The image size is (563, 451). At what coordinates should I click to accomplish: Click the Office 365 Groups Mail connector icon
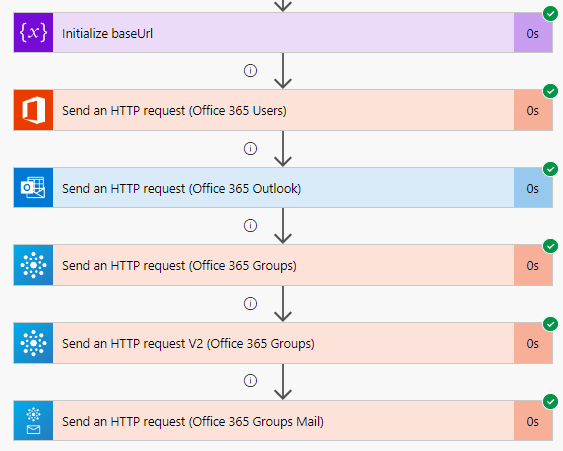pos(33,421)
